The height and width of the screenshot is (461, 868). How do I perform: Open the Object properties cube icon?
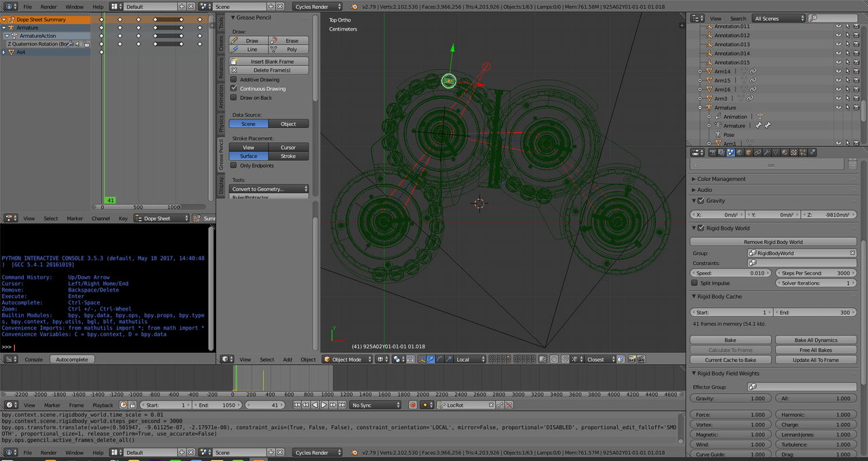tap(749, 153)
